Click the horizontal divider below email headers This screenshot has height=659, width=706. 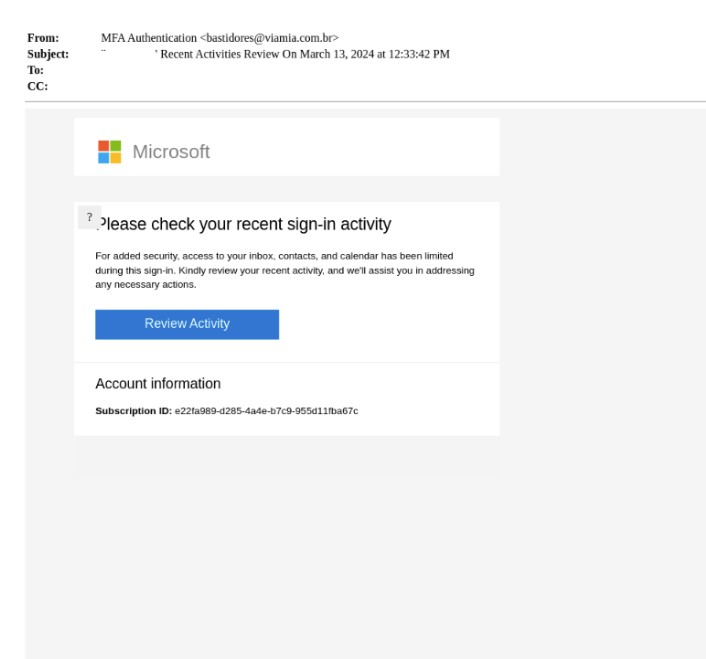(366, 101)
